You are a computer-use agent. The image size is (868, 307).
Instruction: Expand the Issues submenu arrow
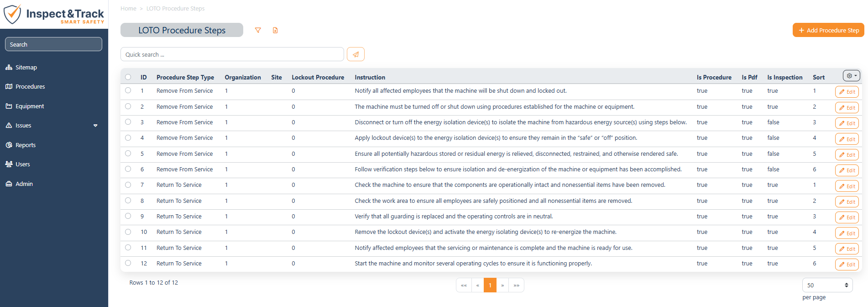pyautogui.click(x=95, y=125)
